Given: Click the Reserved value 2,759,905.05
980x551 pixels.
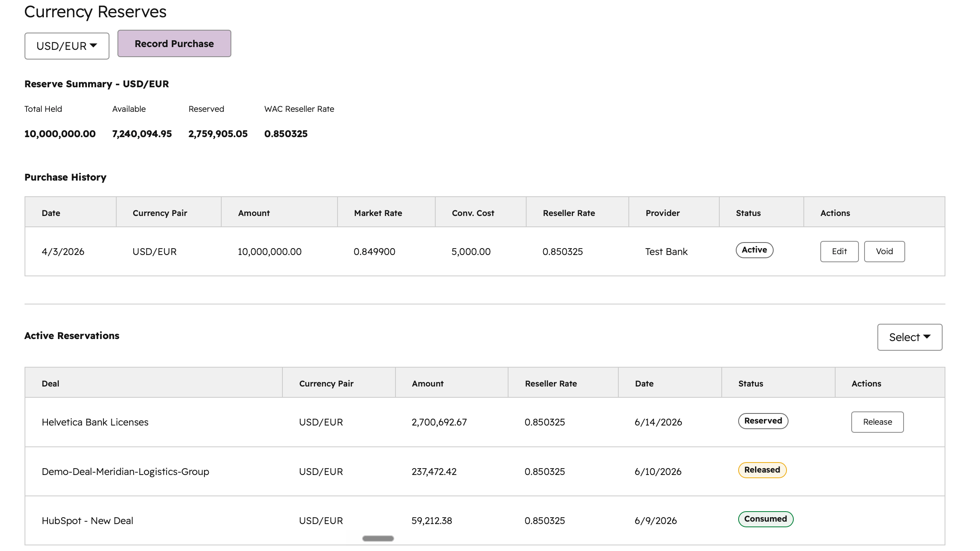Looking at the screenshot, I should [x=218, y=134].
